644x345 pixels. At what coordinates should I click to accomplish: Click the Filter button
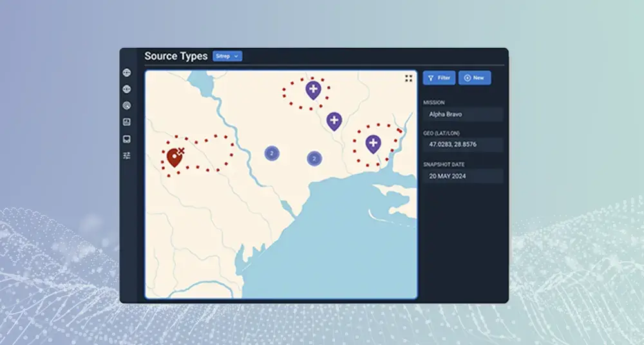[439, 78]
